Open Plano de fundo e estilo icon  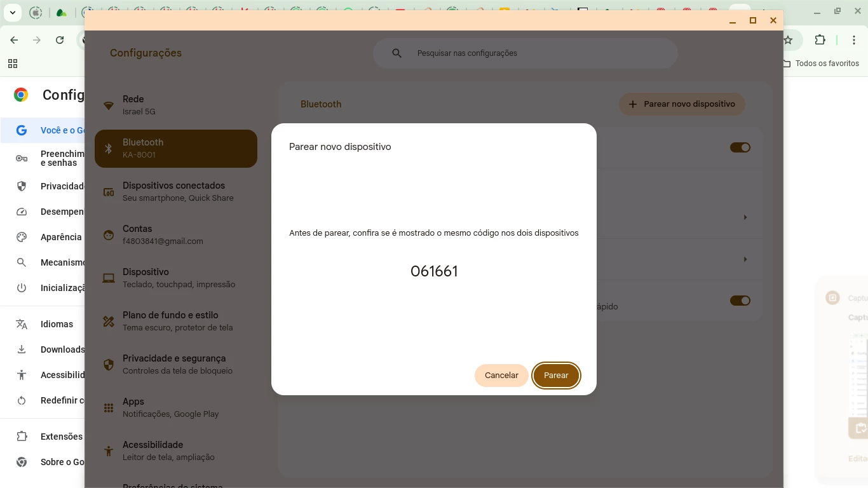click(109, 322)
